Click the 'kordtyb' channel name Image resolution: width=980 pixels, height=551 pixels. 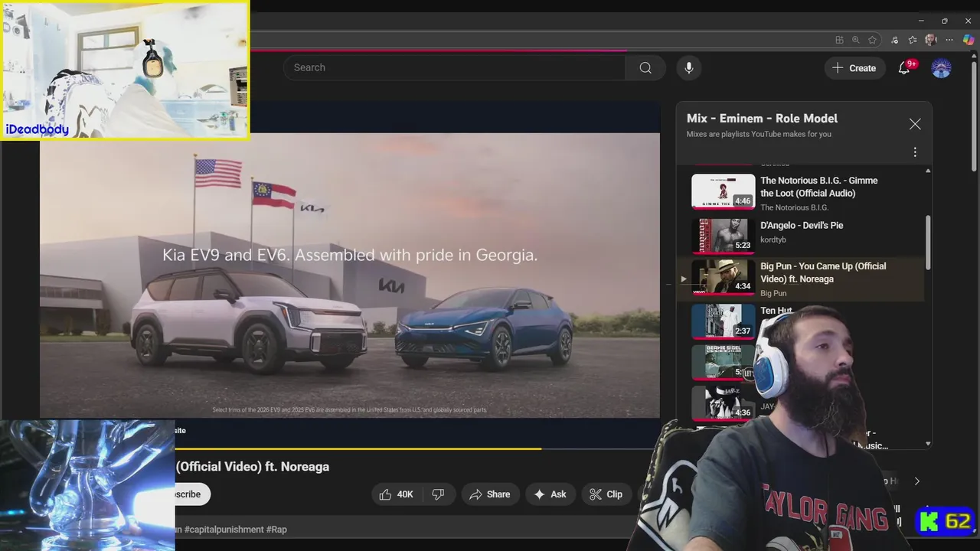(x=773, y=240)
